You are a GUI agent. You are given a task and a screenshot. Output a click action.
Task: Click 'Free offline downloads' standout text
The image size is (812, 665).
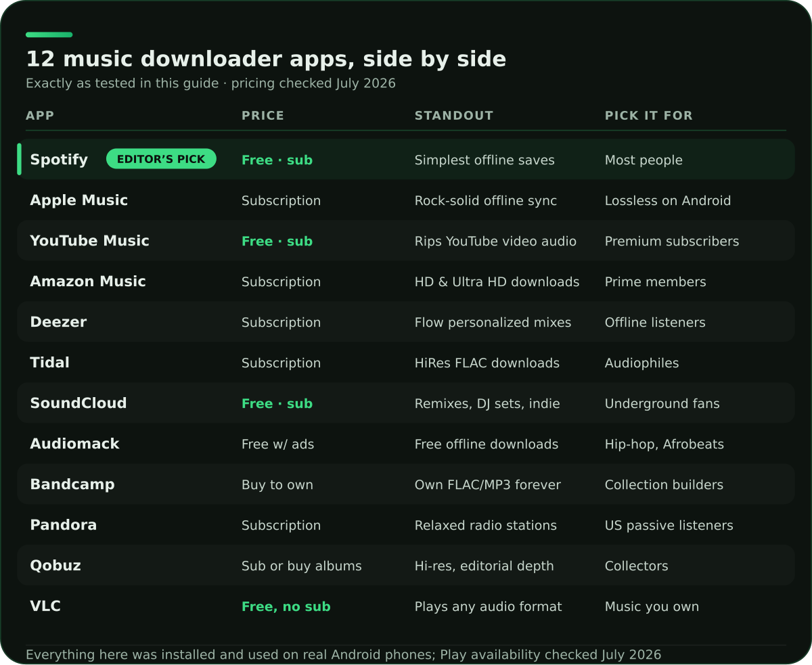pos(487,444)
